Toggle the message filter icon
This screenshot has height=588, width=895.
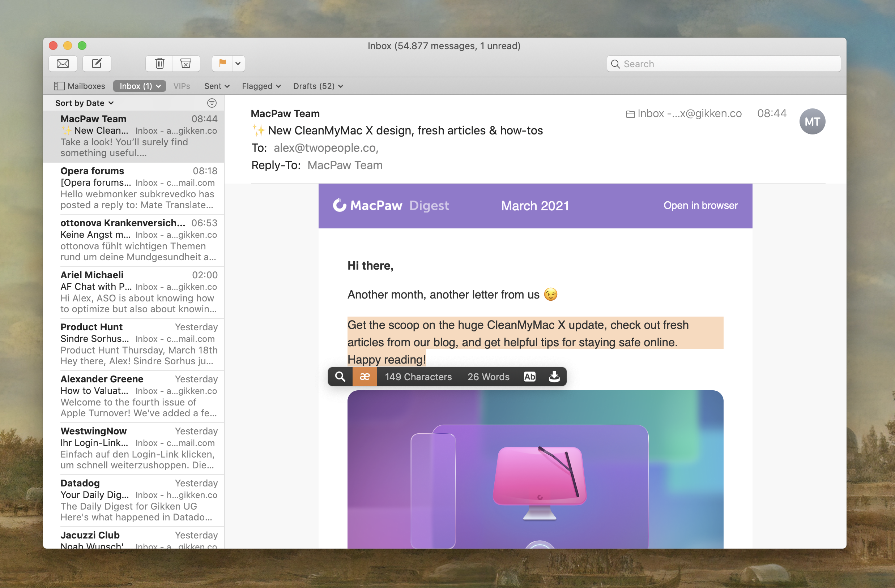[x=212, y=103]
